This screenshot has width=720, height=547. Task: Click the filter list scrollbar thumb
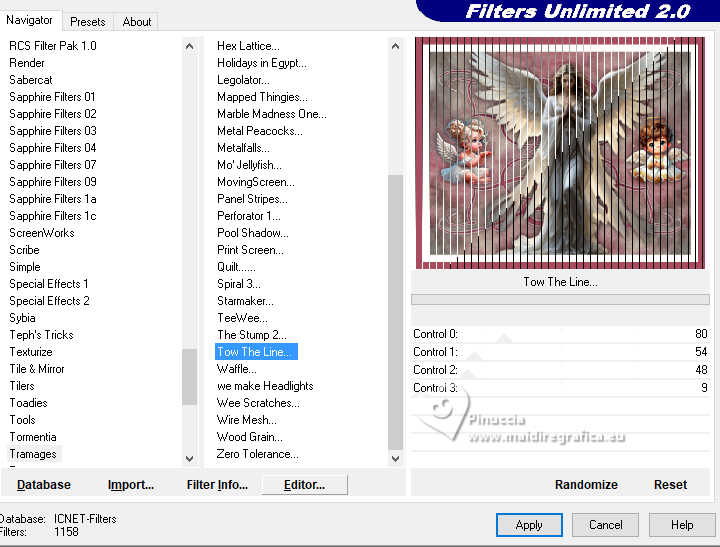tap(395, 312)
